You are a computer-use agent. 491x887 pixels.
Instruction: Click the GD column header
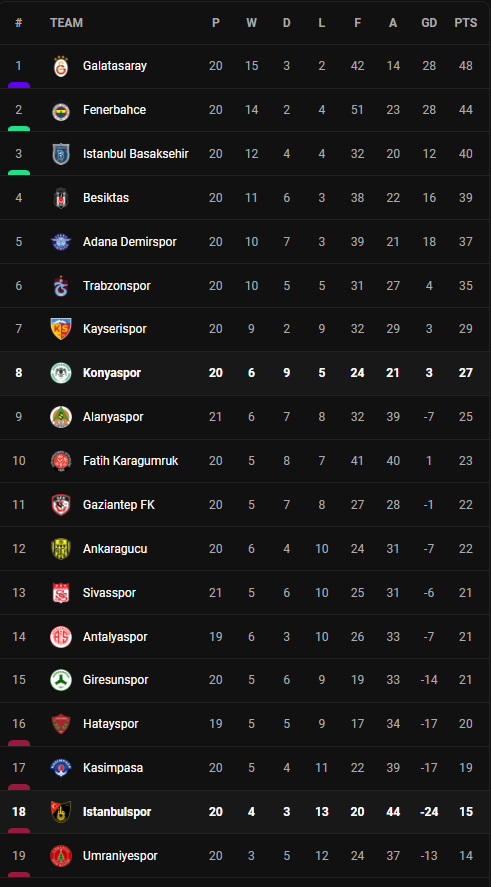tap(429, 23)
